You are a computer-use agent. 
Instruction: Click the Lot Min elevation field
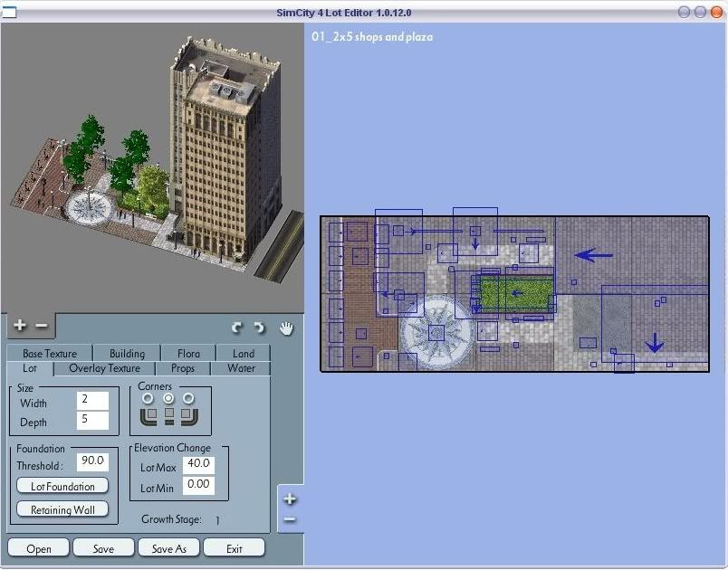198,486
